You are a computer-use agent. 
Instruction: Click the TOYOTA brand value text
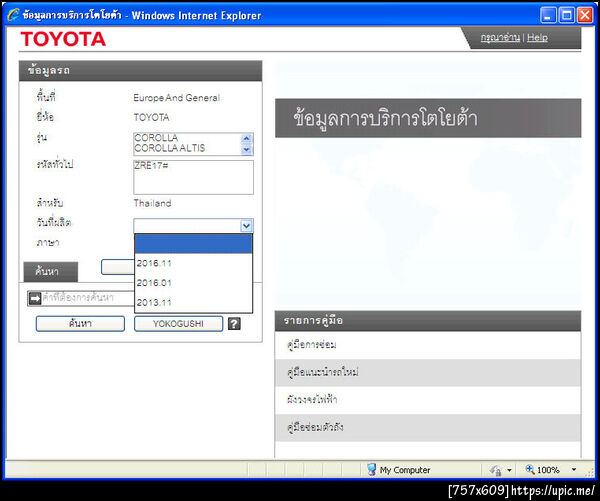pyautogui.click(x=152, y=117)
